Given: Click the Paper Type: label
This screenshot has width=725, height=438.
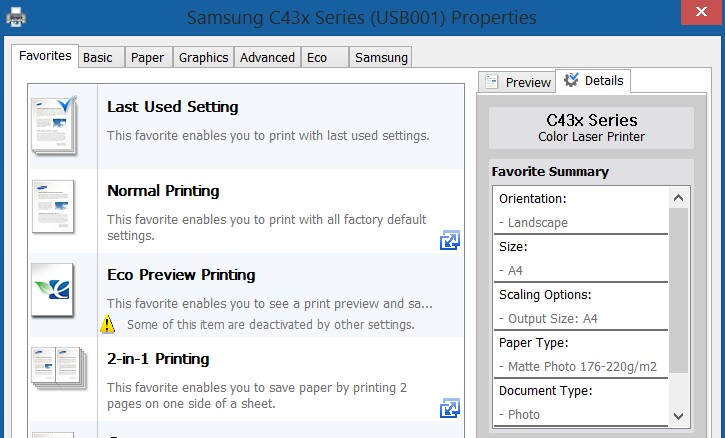Looking at the screenshot, I should 534,343.
